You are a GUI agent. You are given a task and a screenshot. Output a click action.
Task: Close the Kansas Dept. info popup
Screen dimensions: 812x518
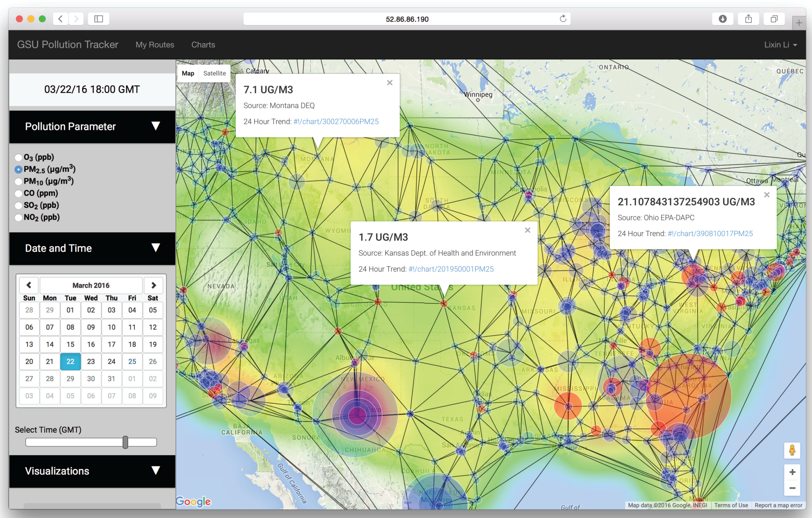527,230
